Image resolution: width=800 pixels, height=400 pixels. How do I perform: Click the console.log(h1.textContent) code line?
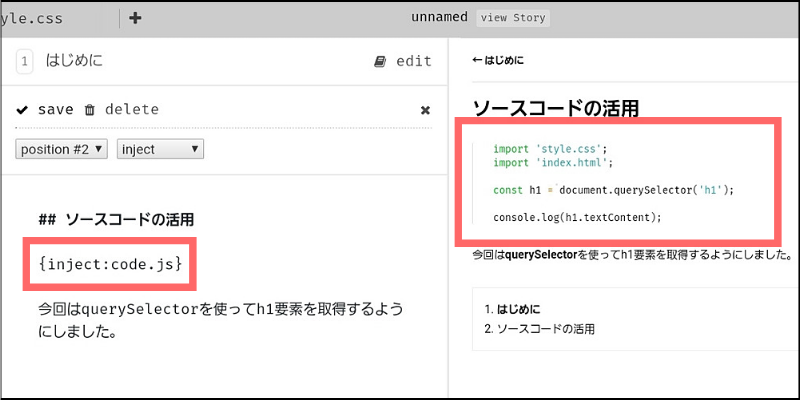pyautogui.click(x=577, y=217)
